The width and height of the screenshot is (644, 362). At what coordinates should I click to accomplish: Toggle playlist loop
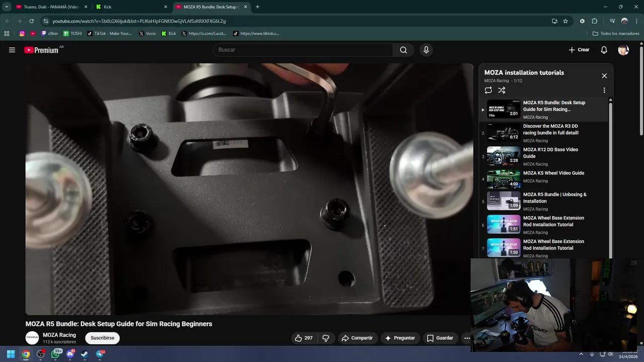(488, 90)
